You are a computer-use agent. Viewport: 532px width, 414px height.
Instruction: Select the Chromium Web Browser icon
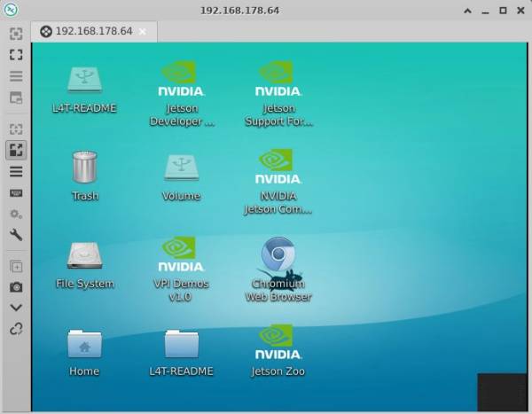pyautogui.click(x=278, y=269)
